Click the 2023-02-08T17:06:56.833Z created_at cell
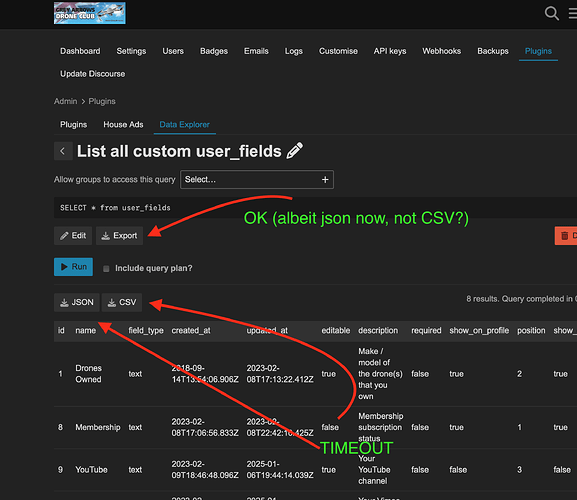 (205, 427)
